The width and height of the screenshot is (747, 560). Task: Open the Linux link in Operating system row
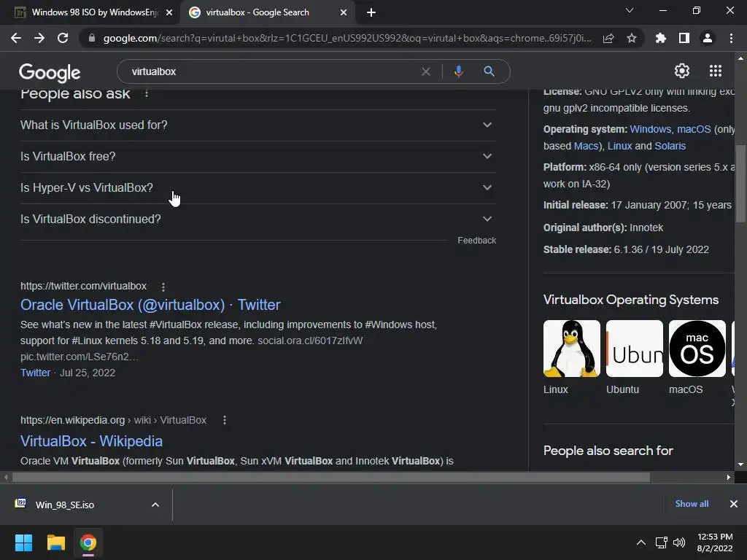click(x=620, y=146)
